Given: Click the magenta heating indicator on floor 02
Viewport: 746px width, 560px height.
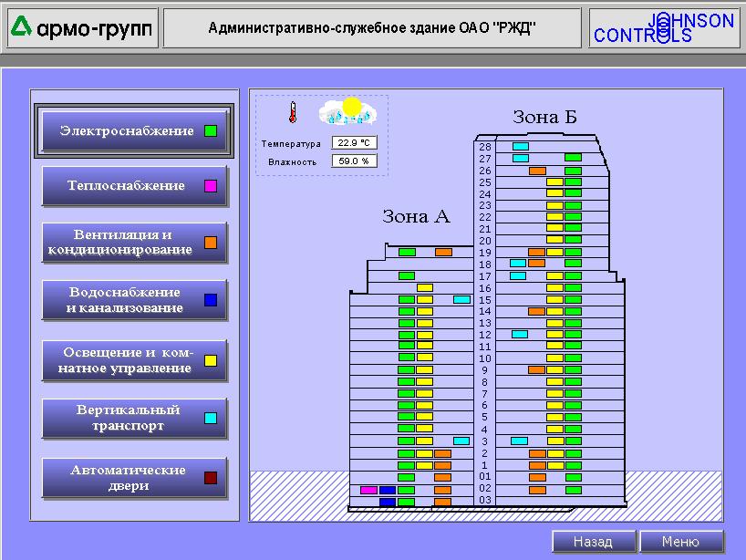Looking at the screenshot, I should (x=368, y=490).
